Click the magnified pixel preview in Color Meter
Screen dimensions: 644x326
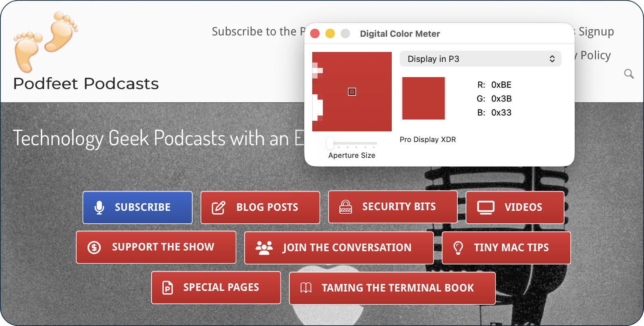(352, 91)
